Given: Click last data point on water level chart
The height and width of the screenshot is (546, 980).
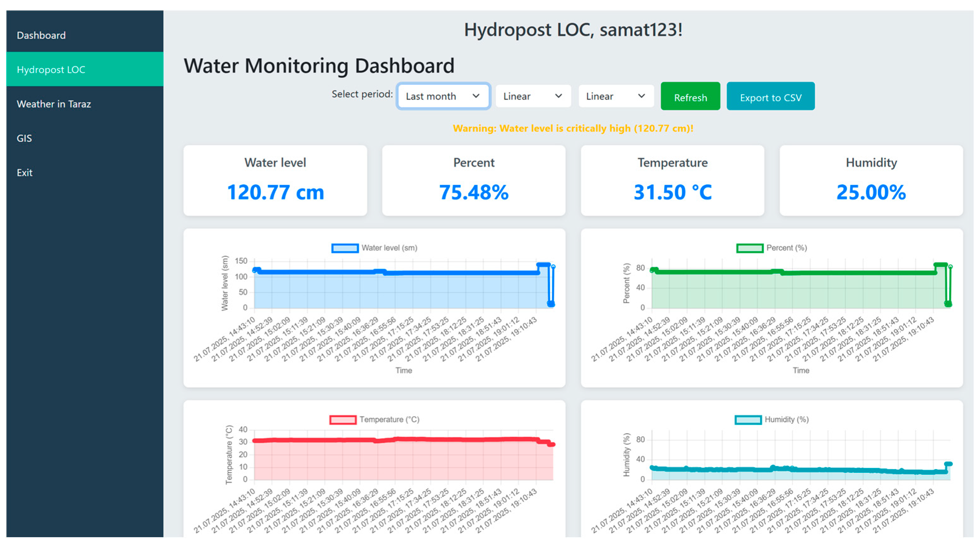Looking at the screenshot, I should [x=553, y=267].
